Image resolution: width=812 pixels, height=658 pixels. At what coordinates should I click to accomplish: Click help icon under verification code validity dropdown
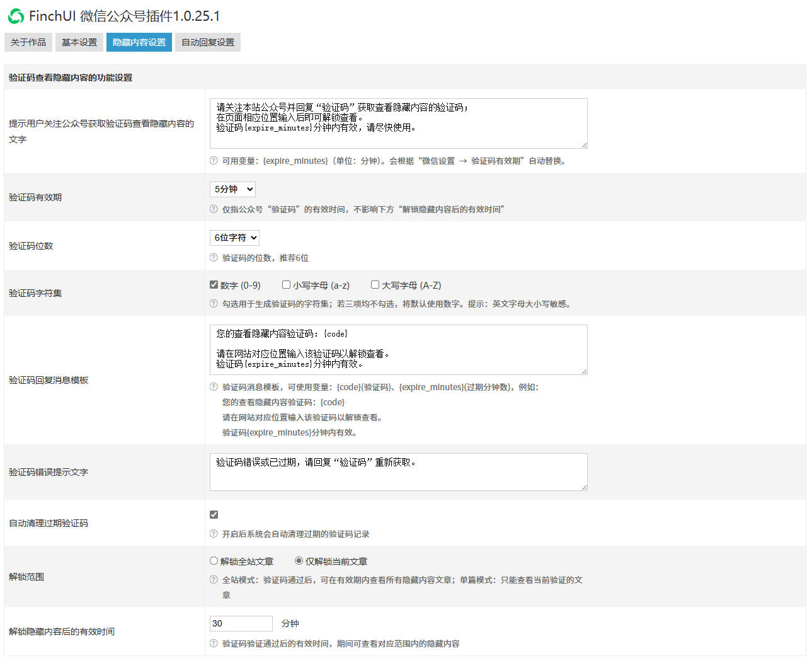(214, 209)
